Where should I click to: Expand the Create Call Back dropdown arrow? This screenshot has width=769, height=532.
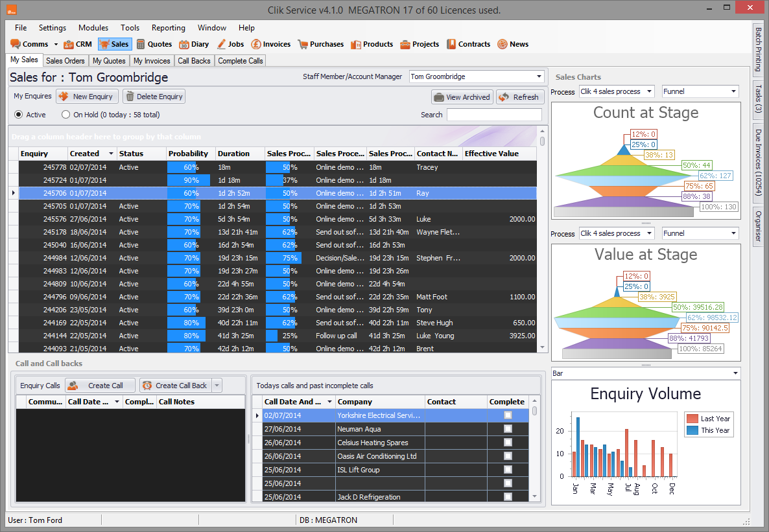(x=217, y=386)
